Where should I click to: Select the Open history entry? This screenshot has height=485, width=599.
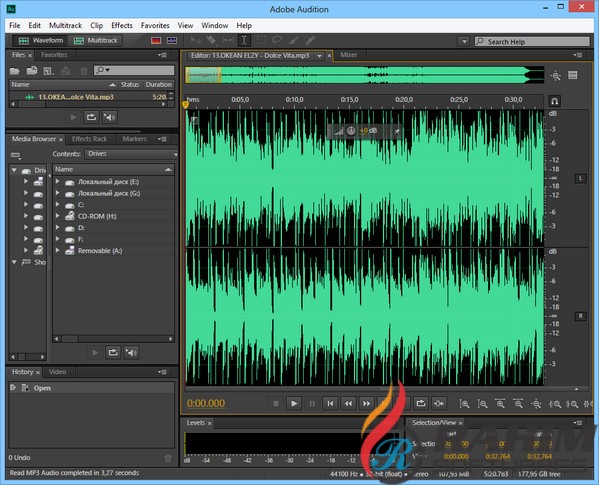coord(91,388)
